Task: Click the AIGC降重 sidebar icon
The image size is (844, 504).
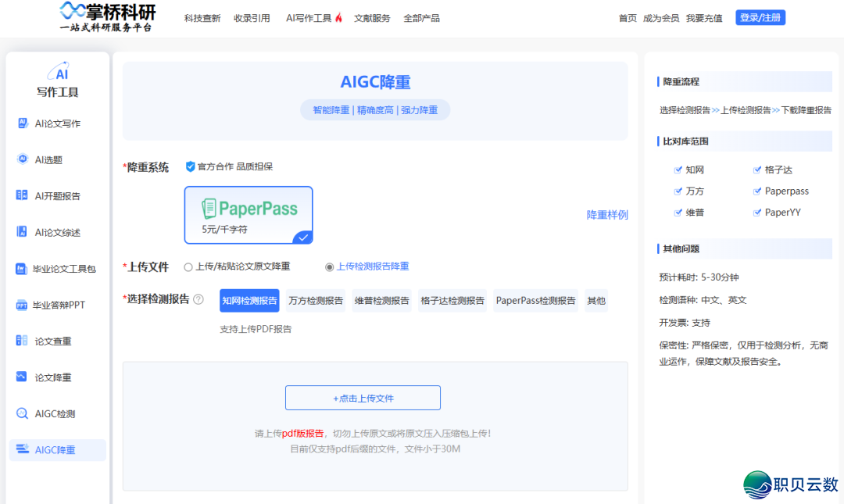Action: point(22,449)
